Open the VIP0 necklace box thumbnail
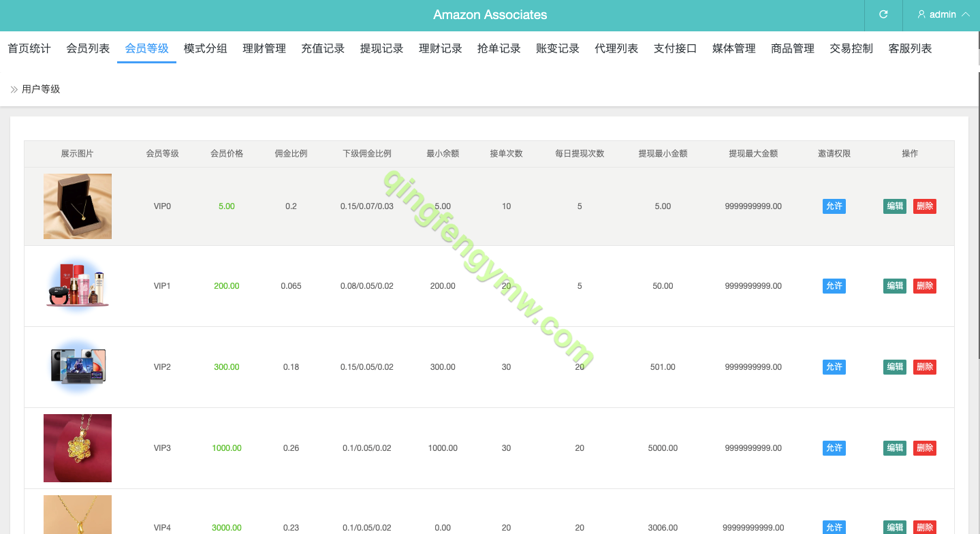The height and width of the screenshot is (534, 980). (78, 206)
